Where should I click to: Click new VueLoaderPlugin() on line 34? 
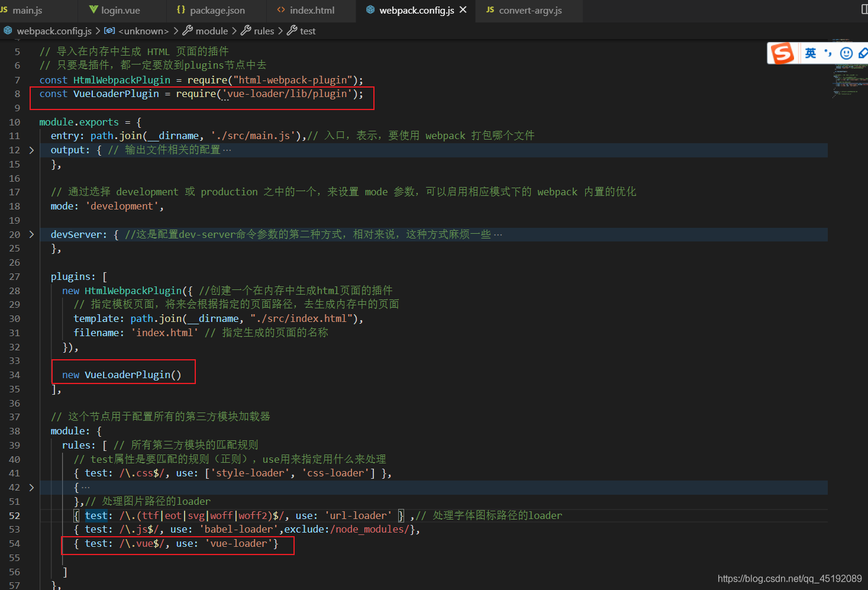coord(122,375)
